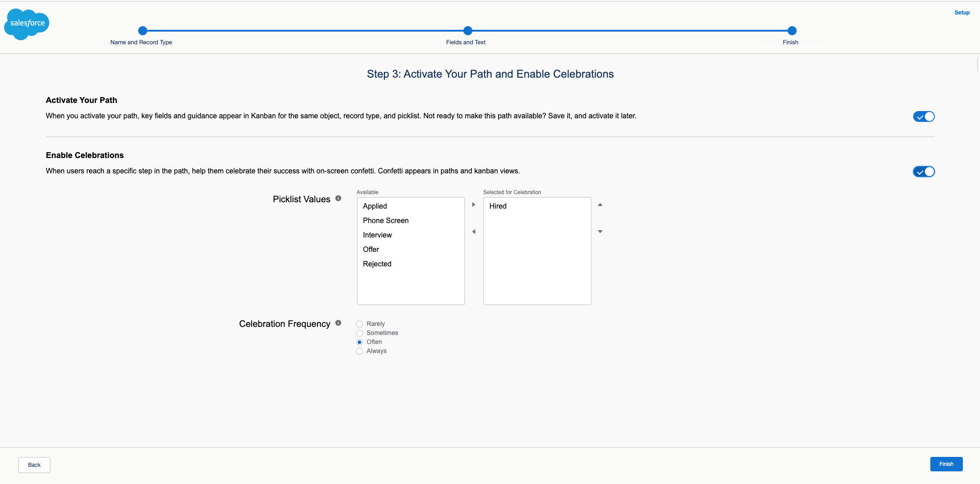
Task: Open the Setup link
Action: (962, 13)
